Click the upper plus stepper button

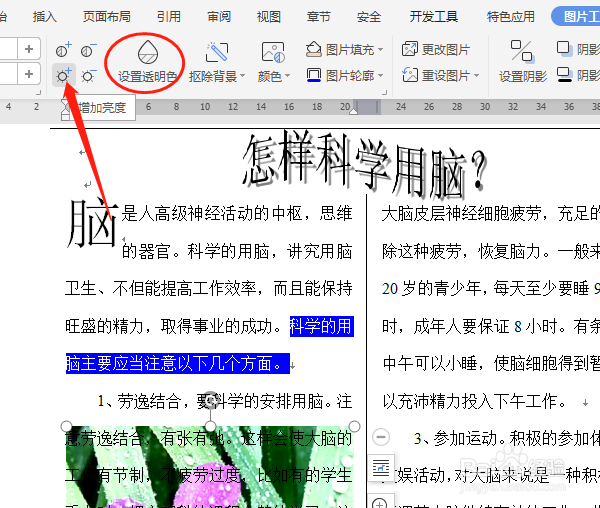(x=29, y=49)
